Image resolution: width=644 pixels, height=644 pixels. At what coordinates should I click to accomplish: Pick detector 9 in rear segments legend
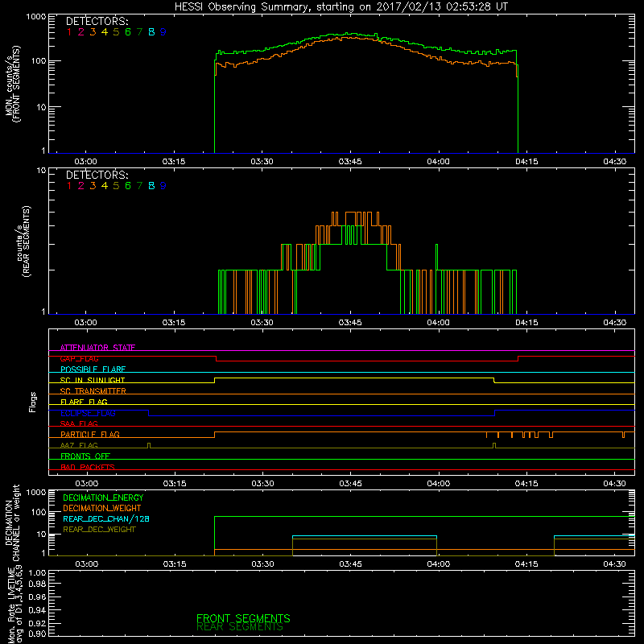(x=163, y=186)
